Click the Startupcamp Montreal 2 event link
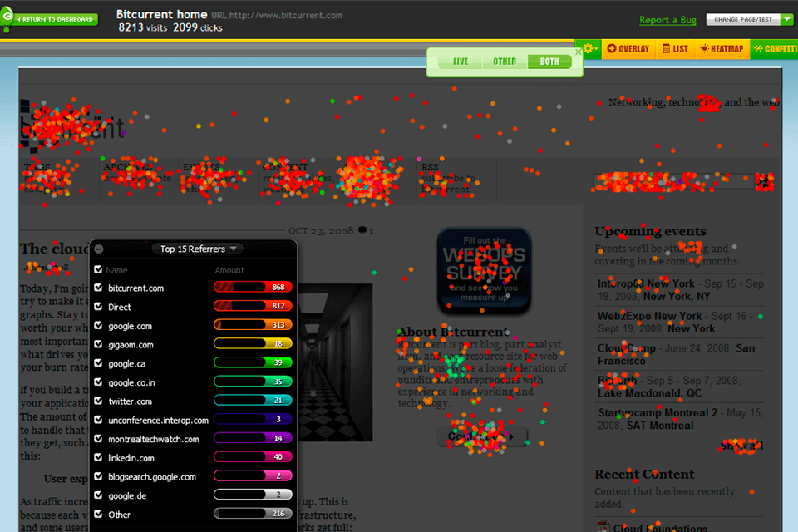 [x=658, y=412]
